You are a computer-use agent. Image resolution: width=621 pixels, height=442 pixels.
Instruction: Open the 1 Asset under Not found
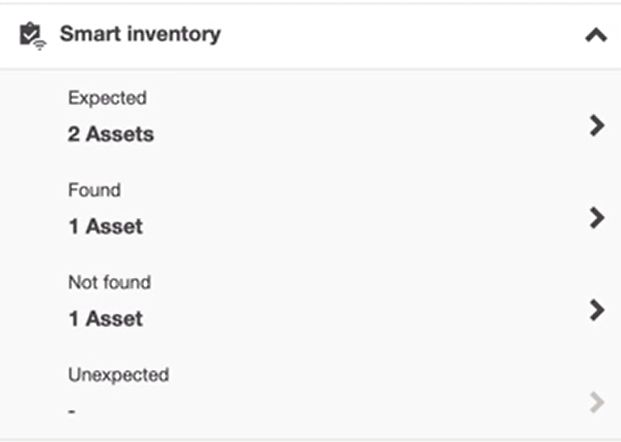(105, 319)
